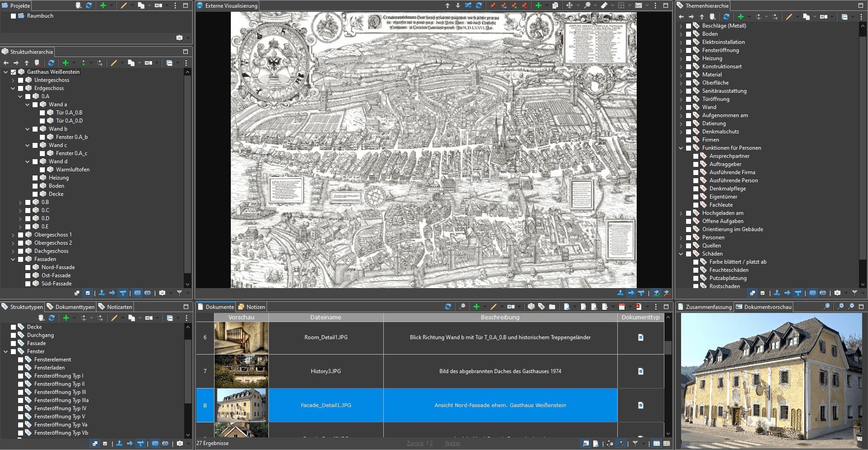Check the Nord-Fassade checkbox

(28, 267)
